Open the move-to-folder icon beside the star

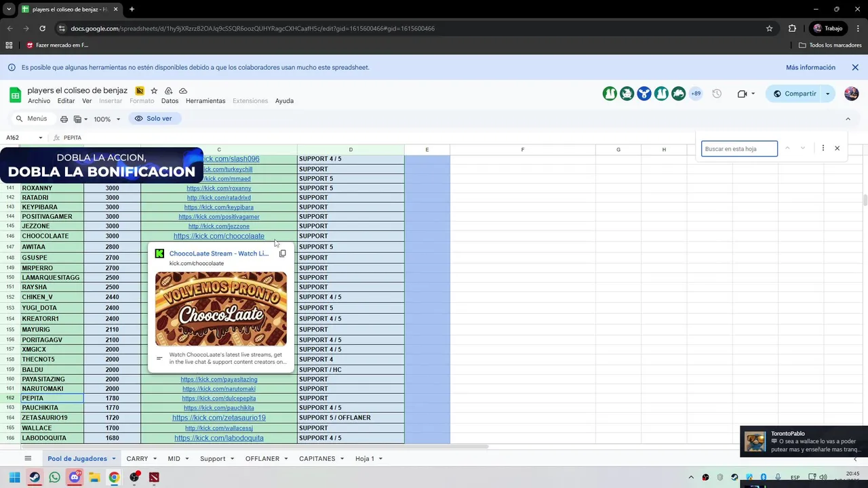coord(168,91)
